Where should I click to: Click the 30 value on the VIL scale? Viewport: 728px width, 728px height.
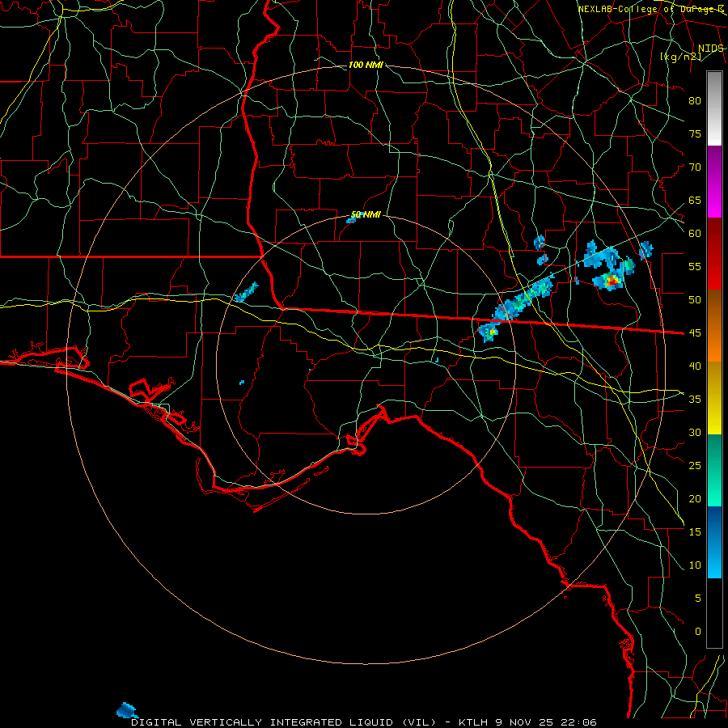[x=695, y=432]
